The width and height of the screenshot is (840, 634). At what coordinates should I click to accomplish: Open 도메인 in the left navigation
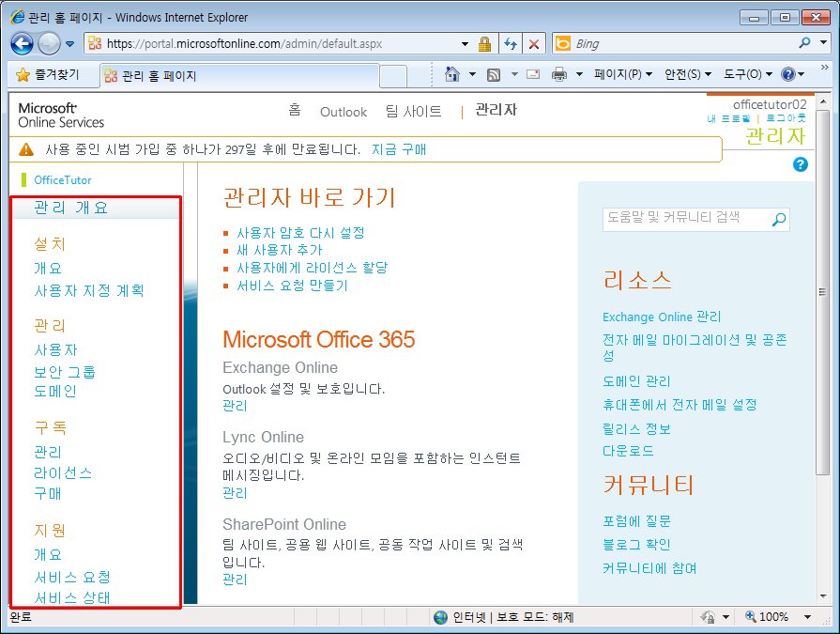(x=55, y=392)
